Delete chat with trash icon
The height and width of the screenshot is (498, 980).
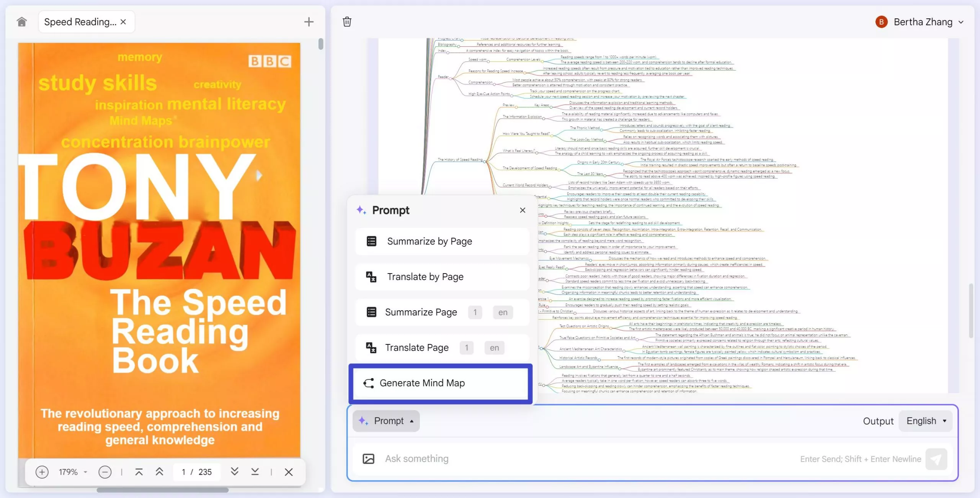pyautogui.click(x=347, y=22)
